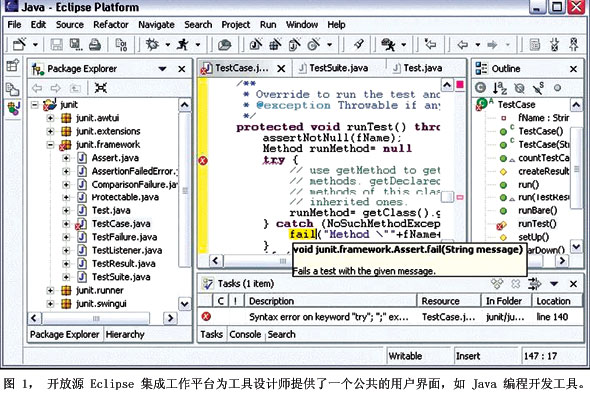The image size is (590, 394).
Task: Click the Package Explorer up-level icon
Action: coord(75,88)
